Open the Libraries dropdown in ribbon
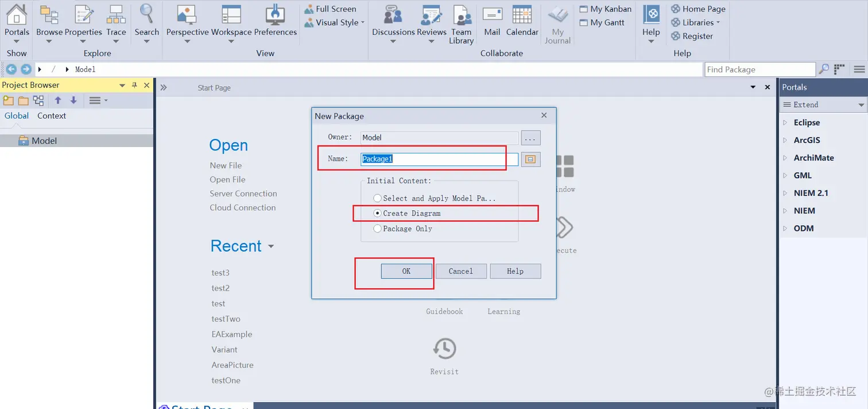This screenshot has width=868, height=409. [695, 22]
